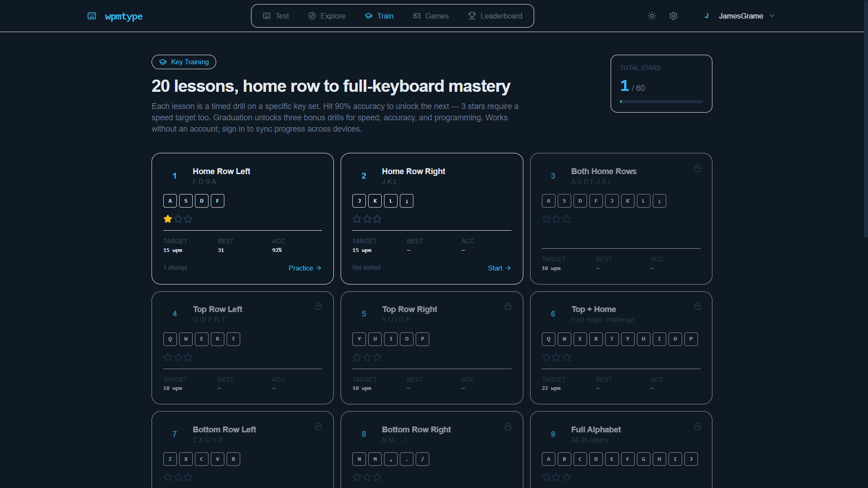Click the lock icon on Full Alphabet

click(697, 426)
